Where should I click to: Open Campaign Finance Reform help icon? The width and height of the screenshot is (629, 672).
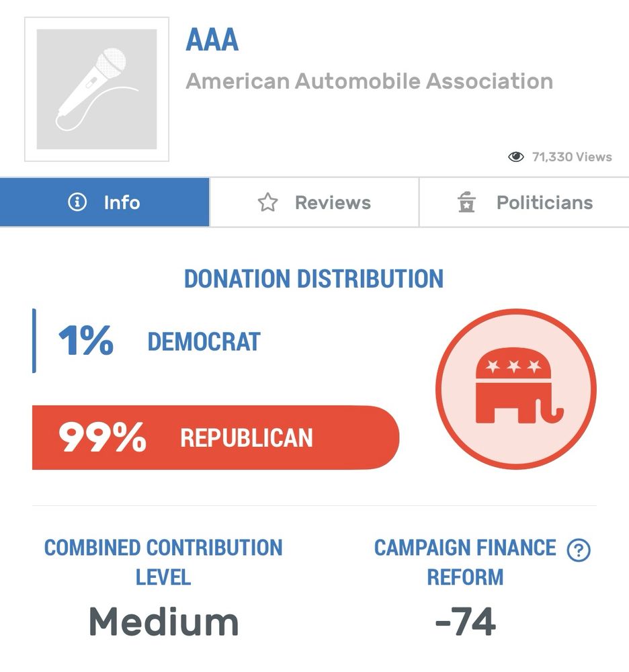(579, 550)
